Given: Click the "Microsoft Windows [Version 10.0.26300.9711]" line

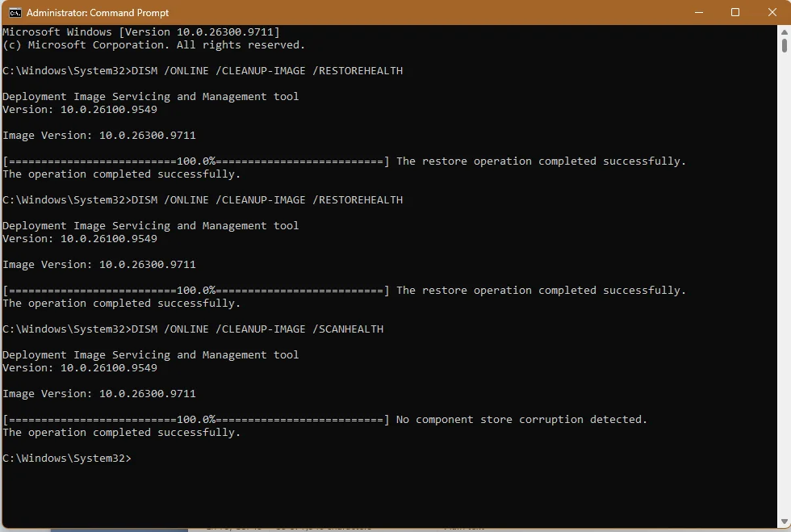Looking at the screenshot, I should pos(141,31).
